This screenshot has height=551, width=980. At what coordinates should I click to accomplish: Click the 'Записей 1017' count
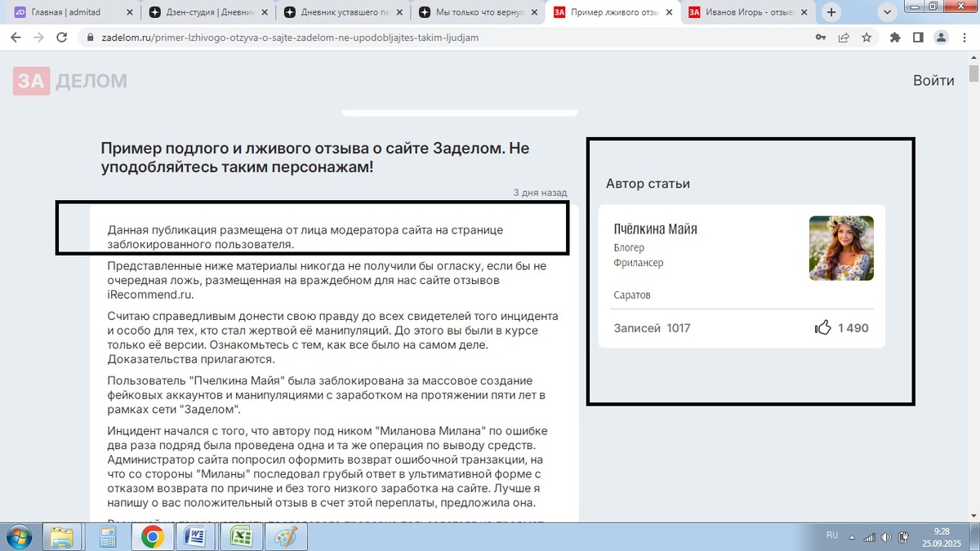pyautogui.click(x=652, y=328)
